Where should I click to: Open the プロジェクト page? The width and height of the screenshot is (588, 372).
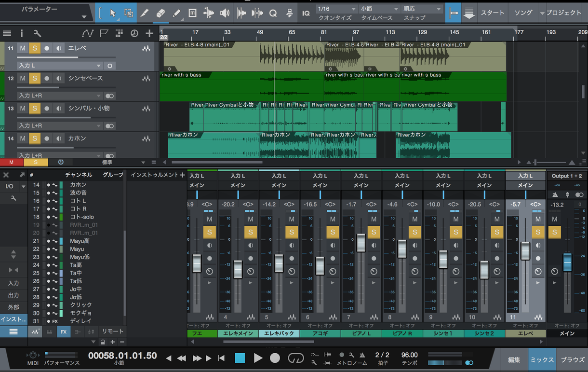click(564, 13)
